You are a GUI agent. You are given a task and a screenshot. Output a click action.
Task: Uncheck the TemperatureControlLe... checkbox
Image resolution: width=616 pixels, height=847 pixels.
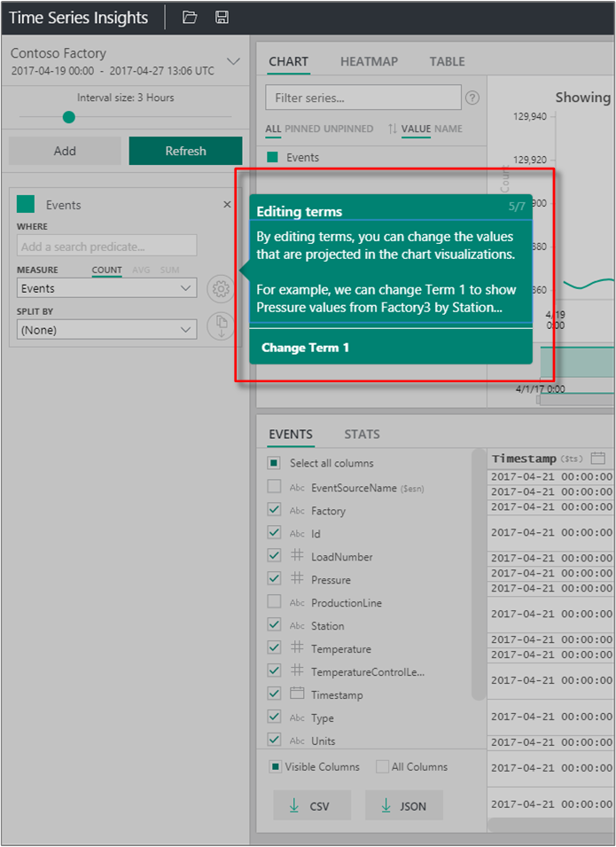pos(274,671)
